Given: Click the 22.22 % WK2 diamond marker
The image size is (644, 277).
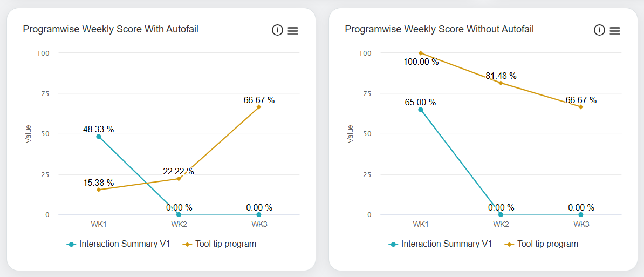Looking at the screenshot, I should 179,179.
